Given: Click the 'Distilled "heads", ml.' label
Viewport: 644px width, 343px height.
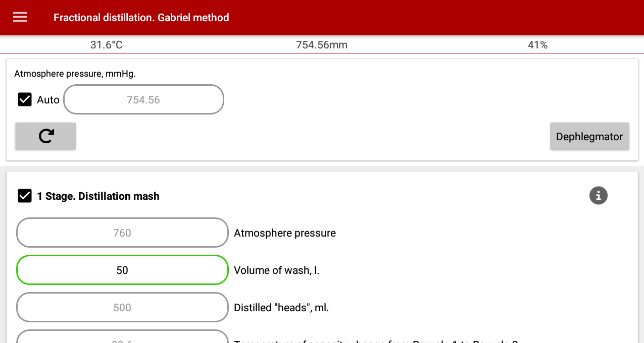Looking at the screenshot, I should pyautogui.click(x=281, y=308).
